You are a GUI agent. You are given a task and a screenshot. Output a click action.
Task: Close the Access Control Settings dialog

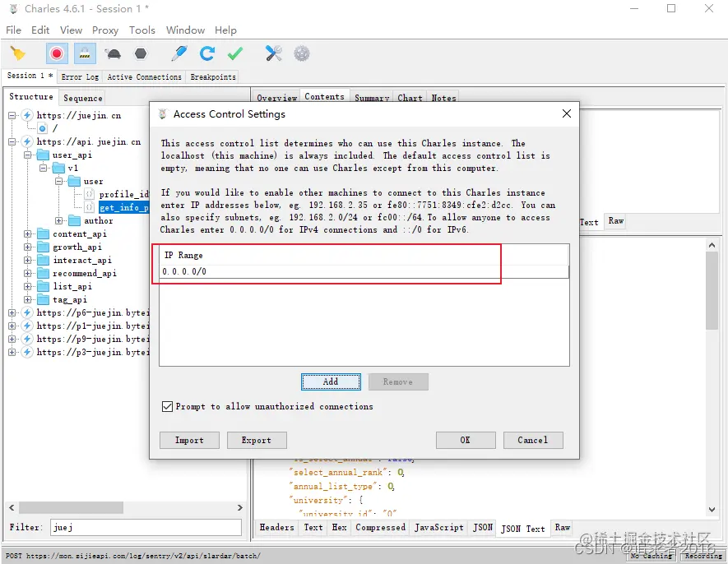coord(567,113)
